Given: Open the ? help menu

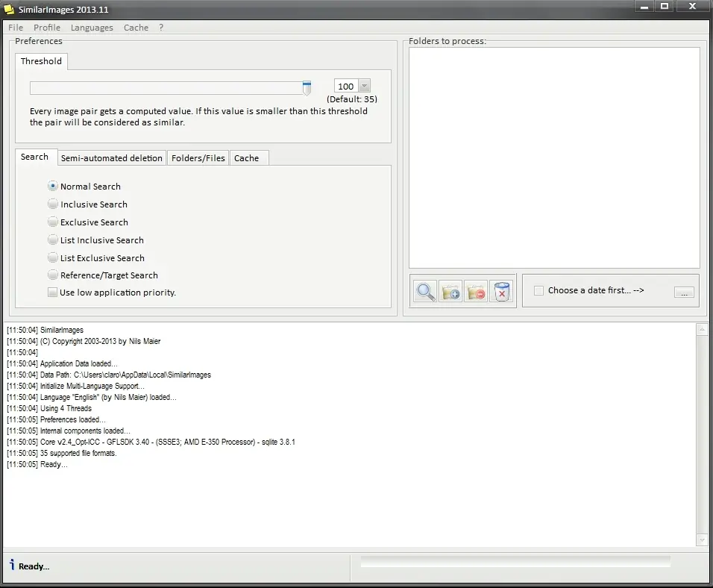Looking at the screenshot, I should (161, 28).
